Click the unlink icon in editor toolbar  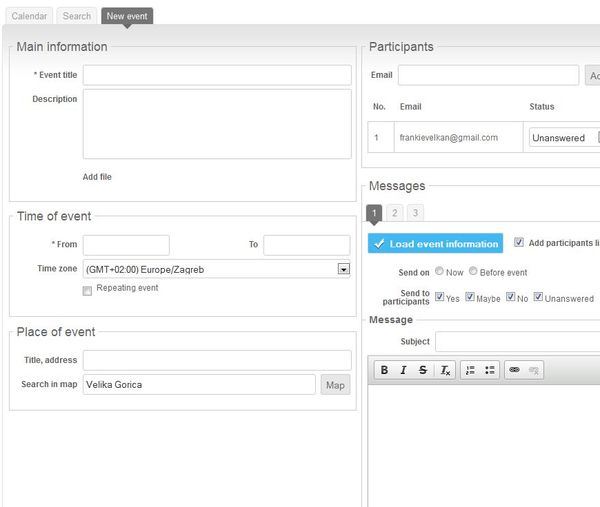point(535,370)
